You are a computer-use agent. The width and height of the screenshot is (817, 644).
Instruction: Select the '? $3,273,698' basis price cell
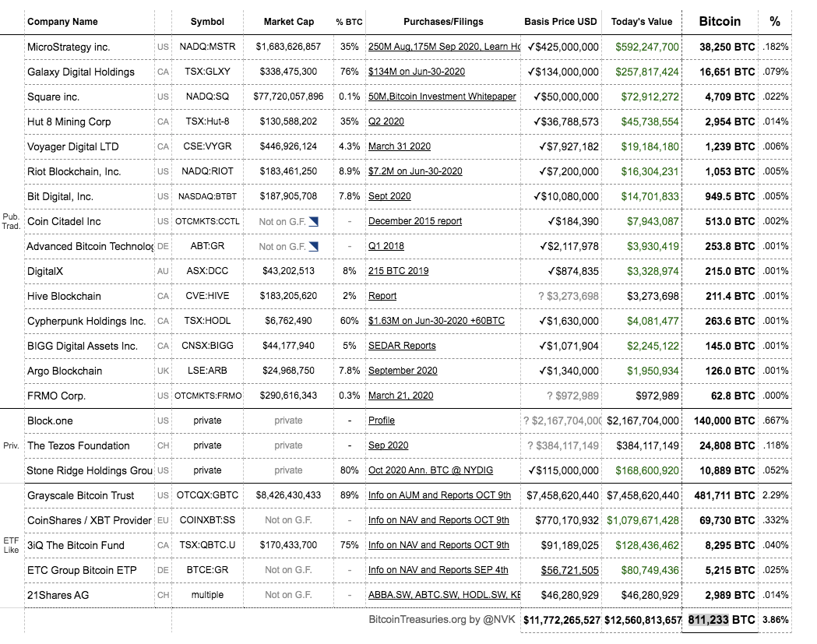[x=562, y=296]
